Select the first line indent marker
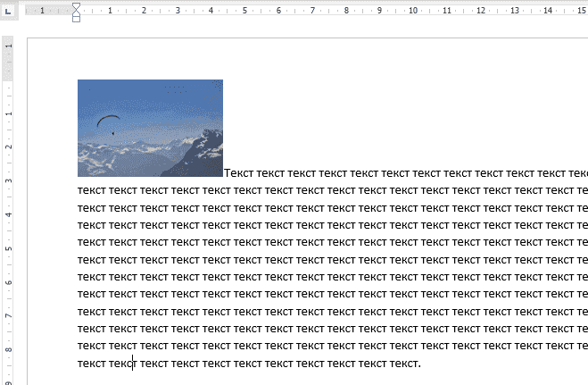Image resolution: width=588 pixels, height=385 pixels. (x=76, y=5)
